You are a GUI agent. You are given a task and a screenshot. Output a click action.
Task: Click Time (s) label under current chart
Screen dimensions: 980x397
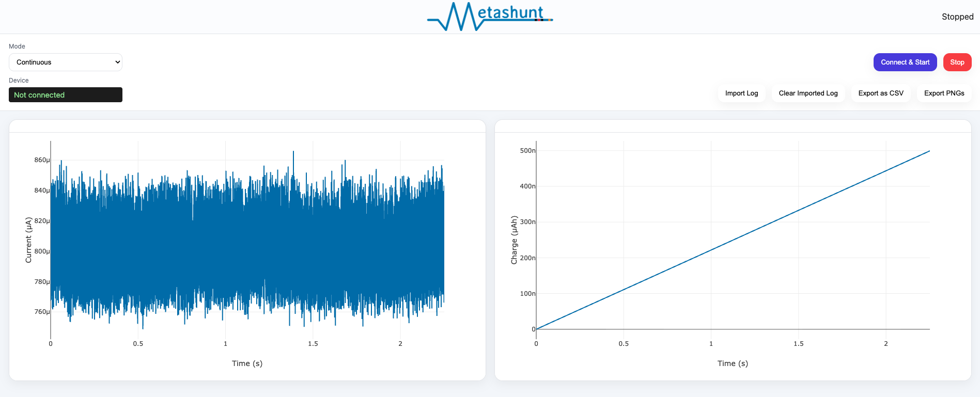click(x=247, y=363)
